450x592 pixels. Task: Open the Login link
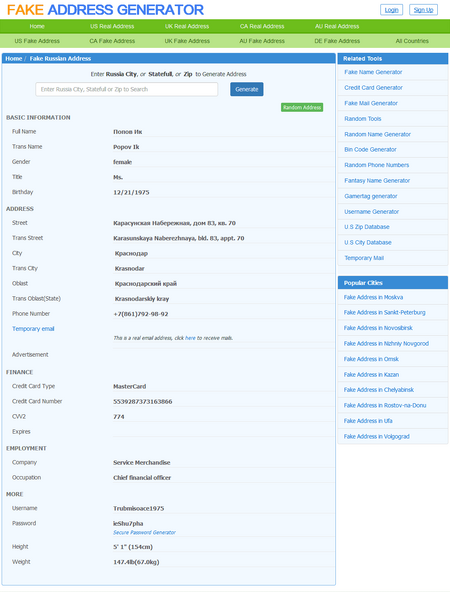click(x=391, y=10)
